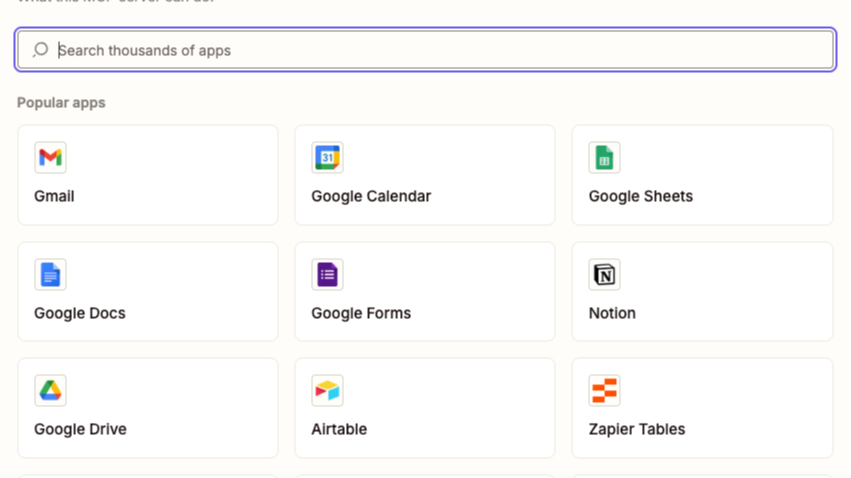Screen dimensions: 851x478
Task: Click the Google Forms app icon
Action: 327,274
